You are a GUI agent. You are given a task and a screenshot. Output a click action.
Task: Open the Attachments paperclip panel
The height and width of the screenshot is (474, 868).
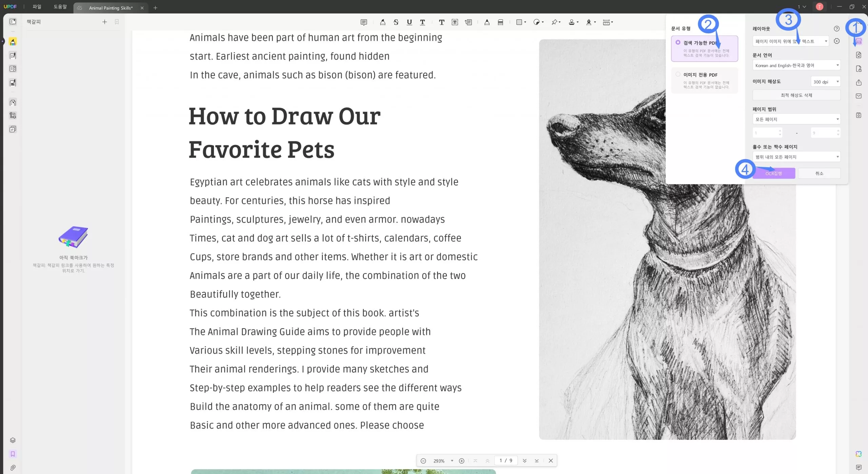[x=13, y=468]
